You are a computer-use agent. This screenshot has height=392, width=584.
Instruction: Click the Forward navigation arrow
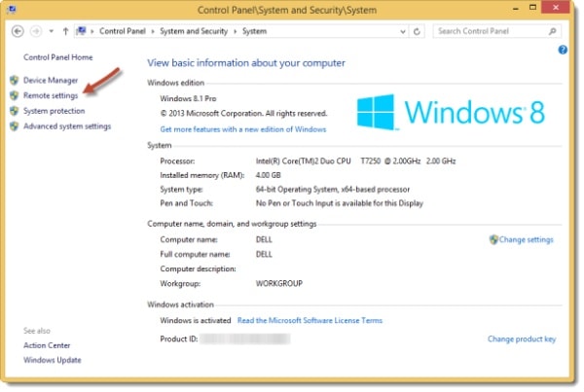pyautogui.click(x=36, y=31)
